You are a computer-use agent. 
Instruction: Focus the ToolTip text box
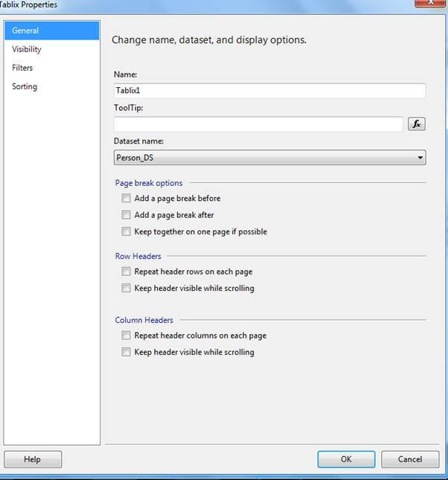tap(258, 124)
